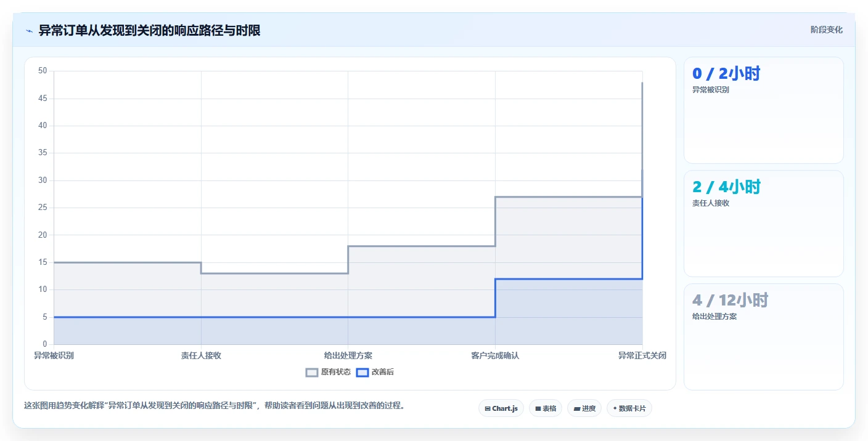Screen dimensions: 868x441
Task: Click the 责任人接收 x-axis label
Action: coord(201,355)
